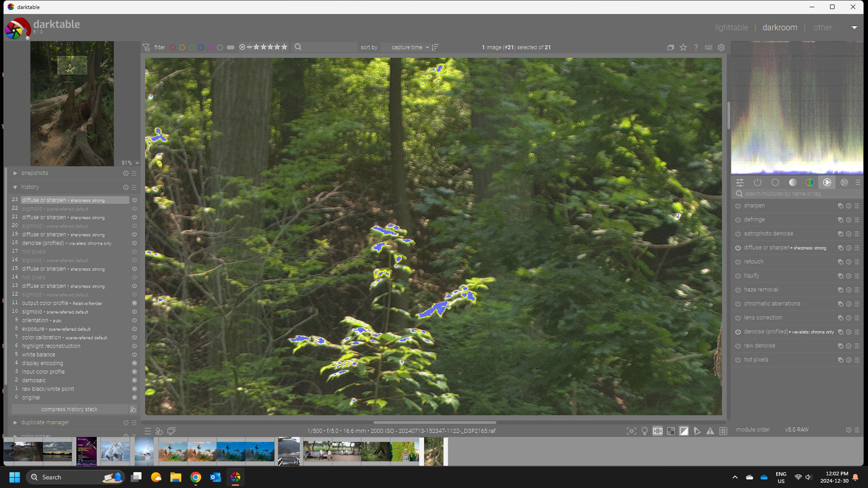Enable the haze removal module
The height and width of the screenshot is (488, 868).
(738, 290)
